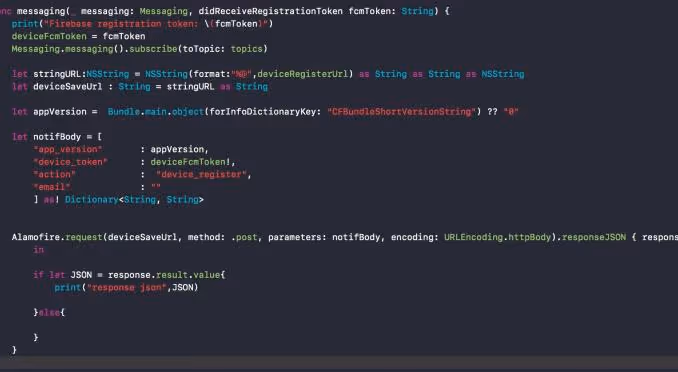Image resolution: width=678 pixels, height=372 pixels.
Task: Click deviceFcmToken! in the dictionary
Action: [190, 162]
